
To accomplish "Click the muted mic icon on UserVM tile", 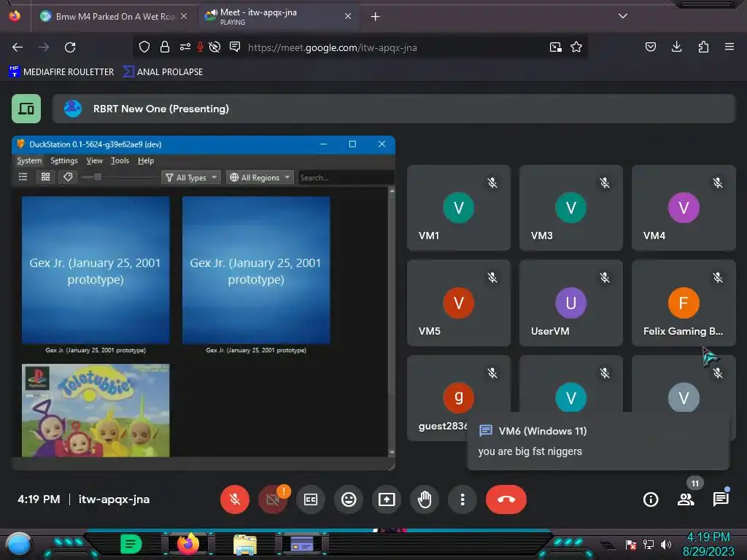I will click(x=605, y=278).
